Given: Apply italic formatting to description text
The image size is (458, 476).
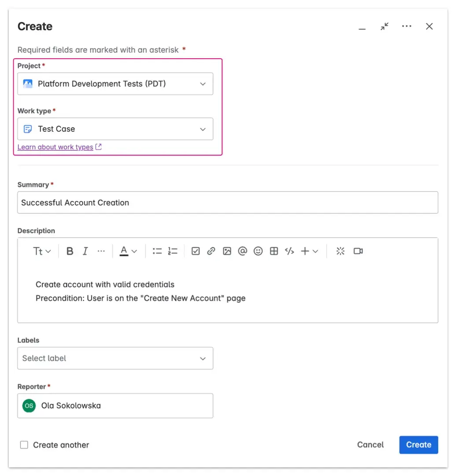Looking at the screenshot, I should pyautogui.click(x=85, y=251).
